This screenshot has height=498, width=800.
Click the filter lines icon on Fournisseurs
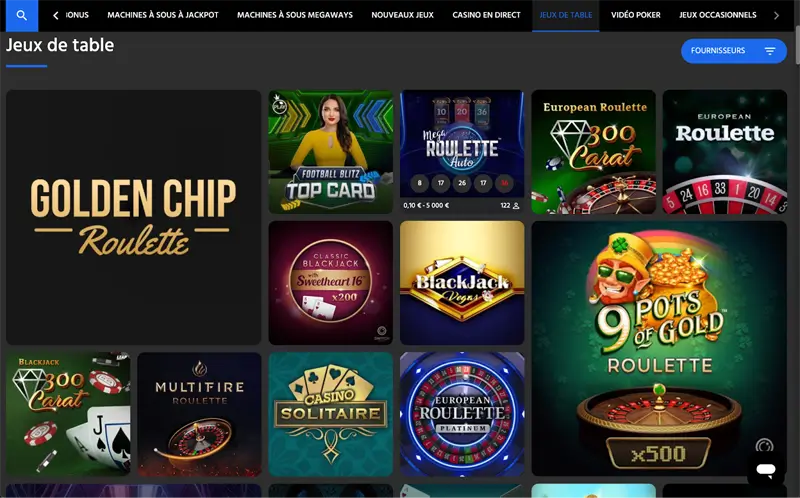pos(770,51)
